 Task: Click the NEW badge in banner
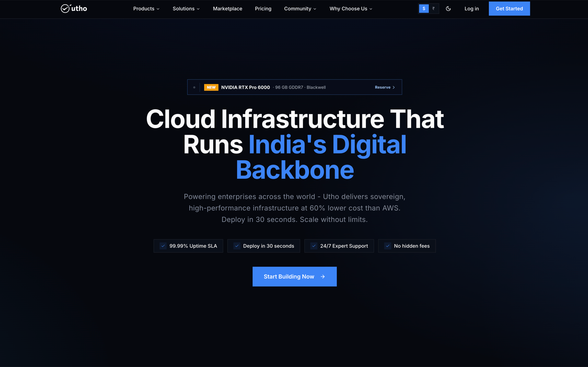211,87
